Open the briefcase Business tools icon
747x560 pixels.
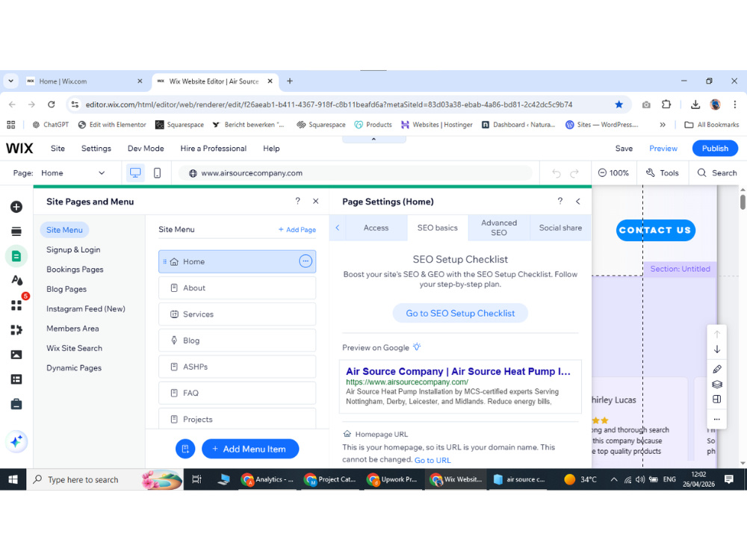click(x=16, y=404)
